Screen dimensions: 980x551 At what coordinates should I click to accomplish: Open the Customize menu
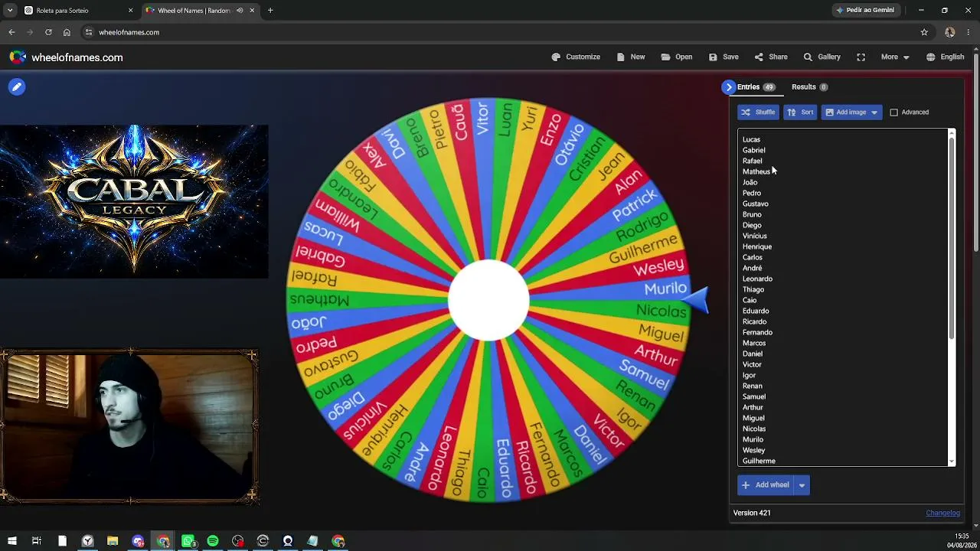click(x=576, y=57)
